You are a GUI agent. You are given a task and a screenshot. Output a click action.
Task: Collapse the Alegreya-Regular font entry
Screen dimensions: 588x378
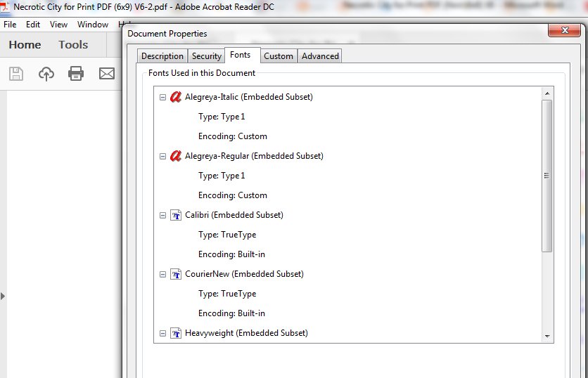tap(162, 156)
